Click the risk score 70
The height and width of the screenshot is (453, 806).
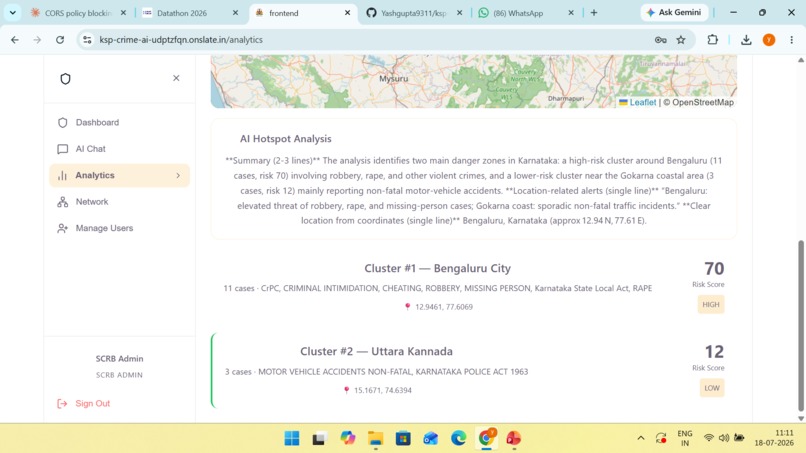coord(714,268)
